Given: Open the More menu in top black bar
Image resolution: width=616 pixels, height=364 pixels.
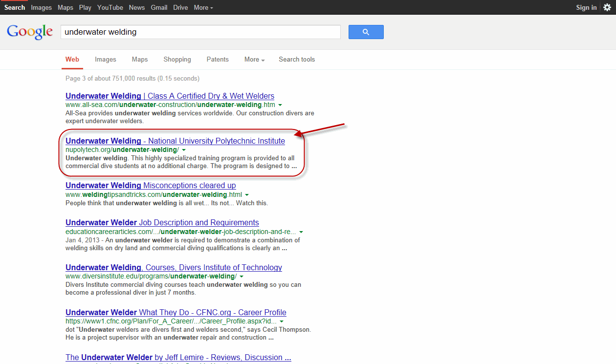Looking at the screenshot, I should point(203,7).
